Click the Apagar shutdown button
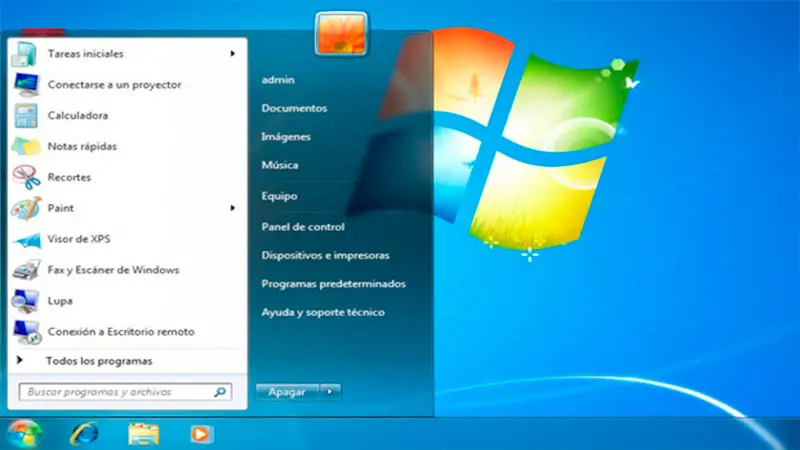This screenshot has height=450, width=800. [x=287, y=392]
